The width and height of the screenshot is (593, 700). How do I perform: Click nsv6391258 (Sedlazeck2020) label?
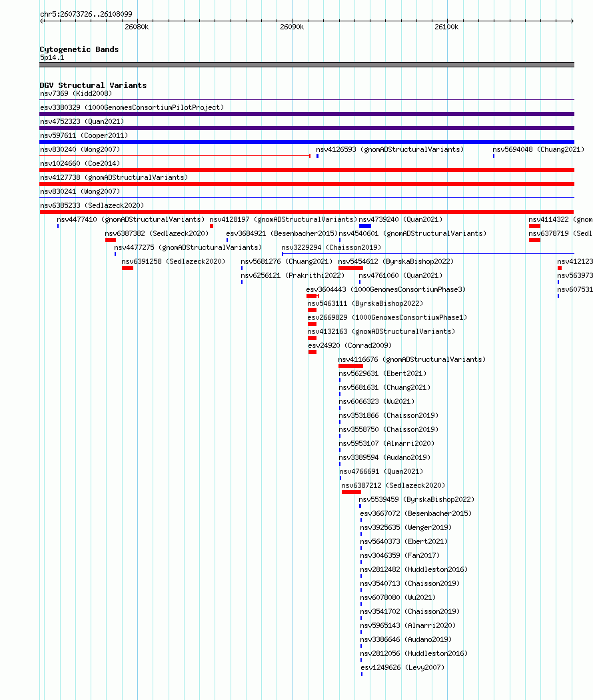click(173, 261)
